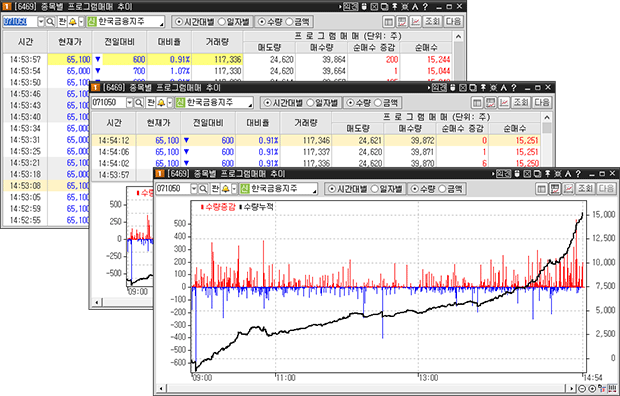Click font size A icon in front titlebar

[x=568, y=174]
